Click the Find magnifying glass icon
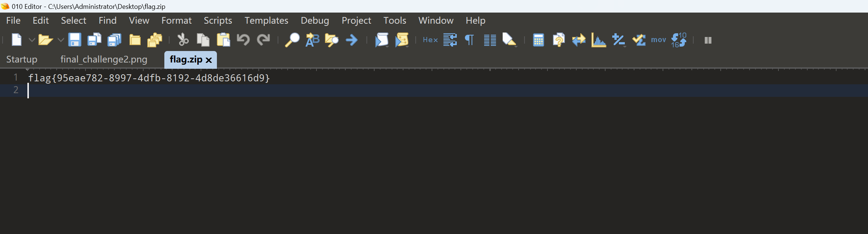The height and width of the screenshot is (234, 868). pyautogui.click(x=292, y=40)
